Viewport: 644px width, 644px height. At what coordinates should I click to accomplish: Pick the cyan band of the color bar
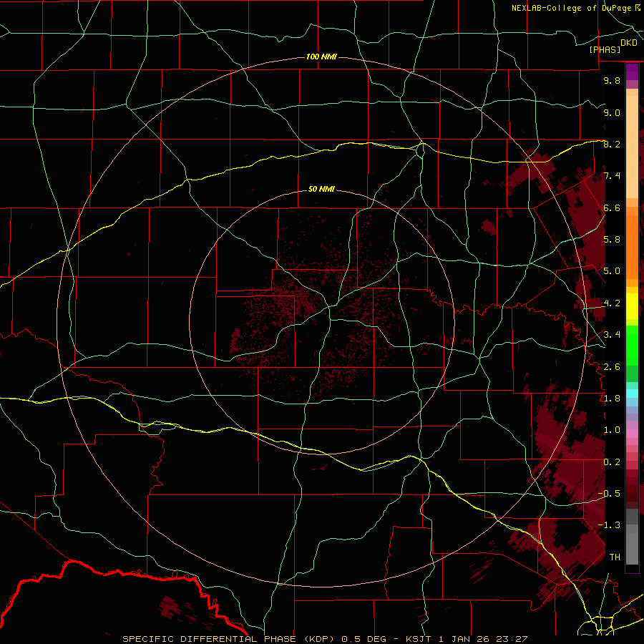[x=632, y=393]
